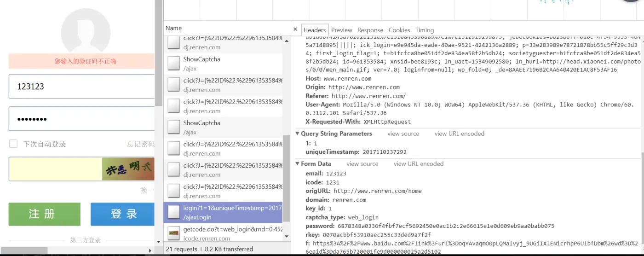This screenshot has width=644, height=256.
Task: Click the username field containing 123123
Action: 81,87
